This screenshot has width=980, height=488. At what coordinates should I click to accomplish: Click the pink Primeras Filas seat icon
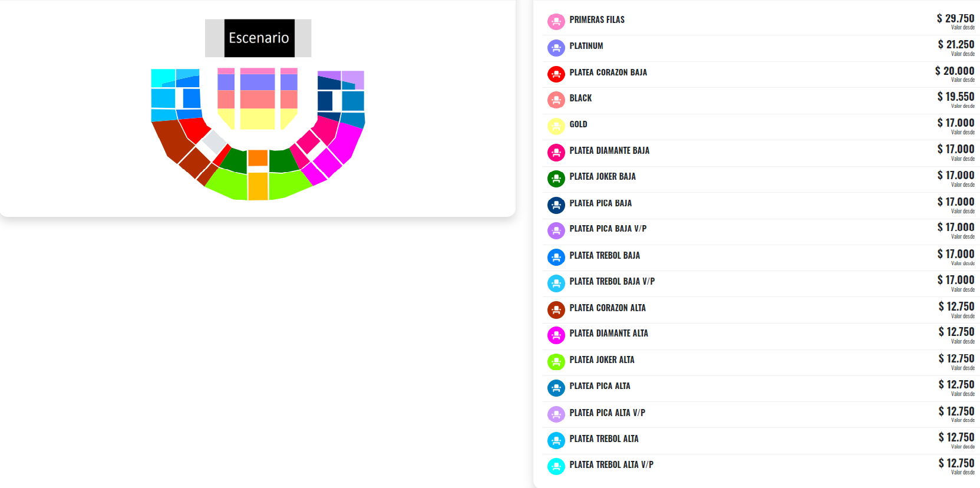pyautogui.click(x=556, y=21)
